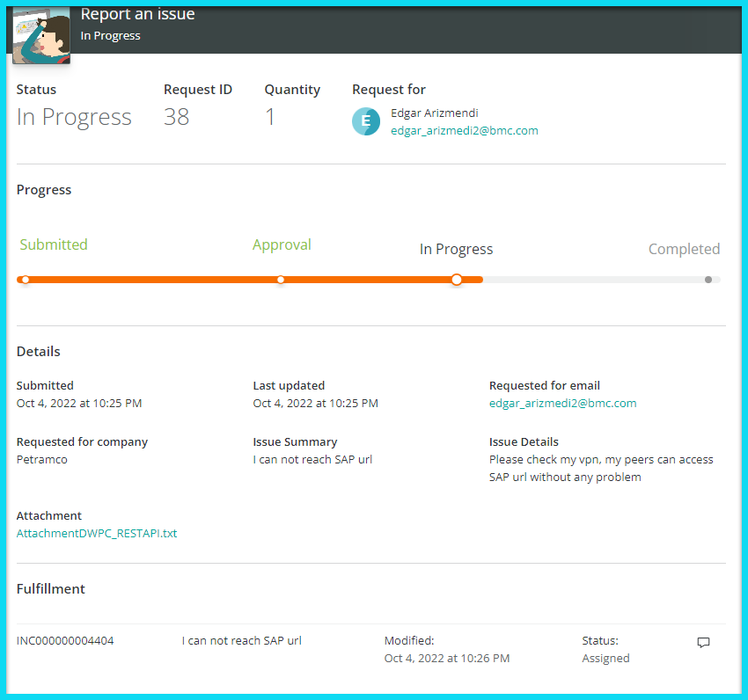The height and width of the screenshot is (700, 748).
Task: Click the Edgar Arizmendi requester name
Action: [x=435, y=113]
